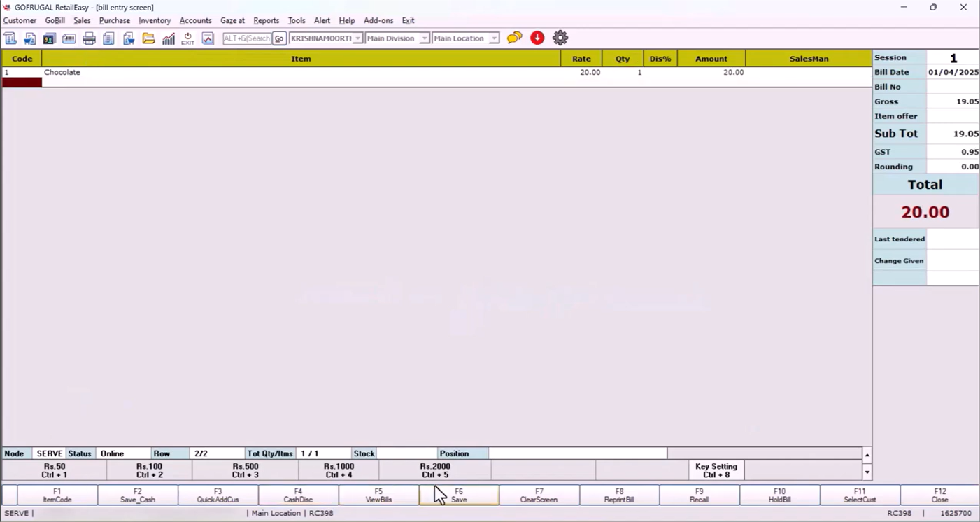Click the F2 Save_Cash button
This screenshot has height=522, width=980.
138,495
